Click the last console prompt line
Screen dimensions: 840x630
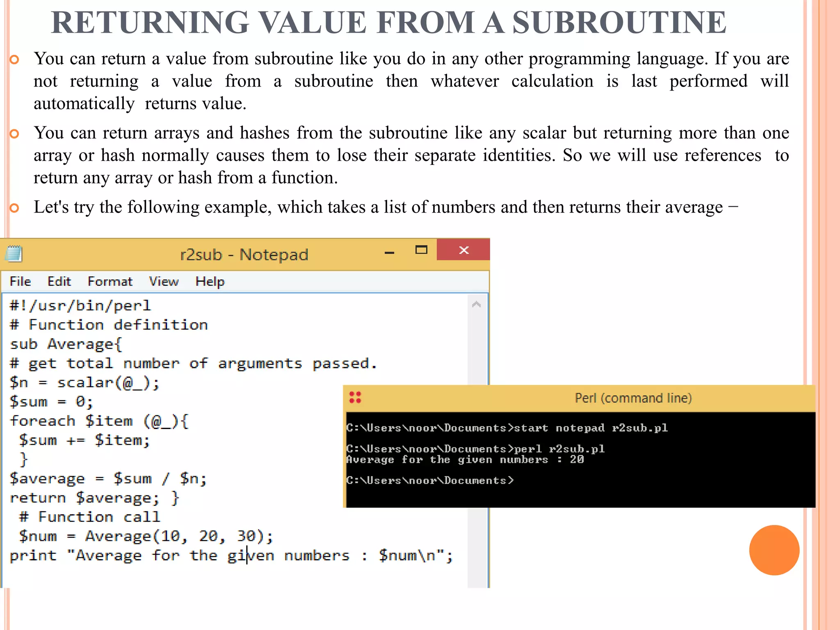pyautogui.click(x=430, y=480)
